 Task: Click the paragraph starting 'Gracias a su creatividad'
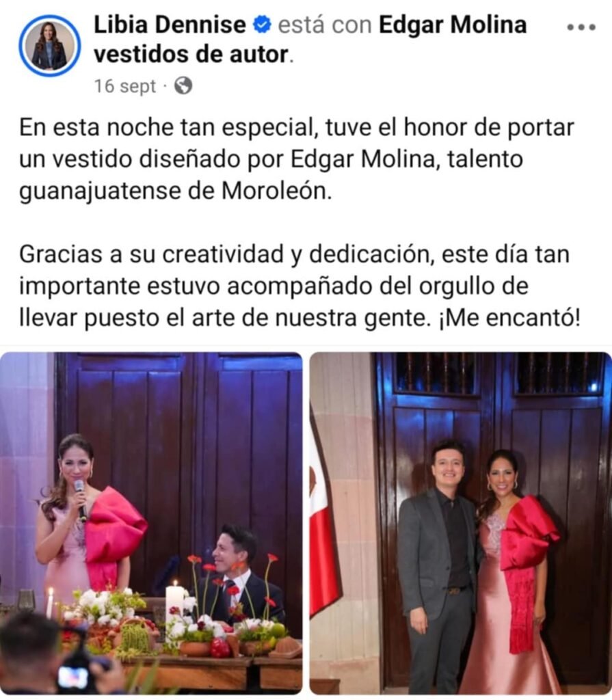pos(300,286)
